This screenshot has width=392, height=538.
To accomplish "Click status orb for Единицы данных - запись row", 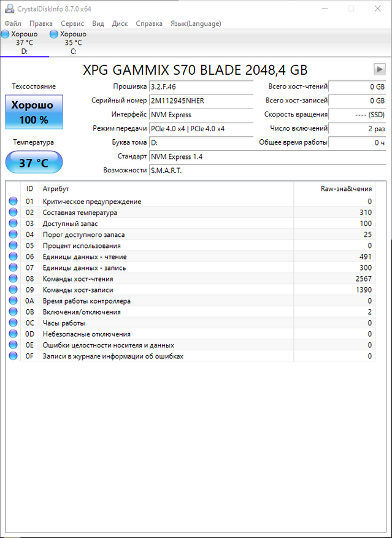I will point(13,267).
